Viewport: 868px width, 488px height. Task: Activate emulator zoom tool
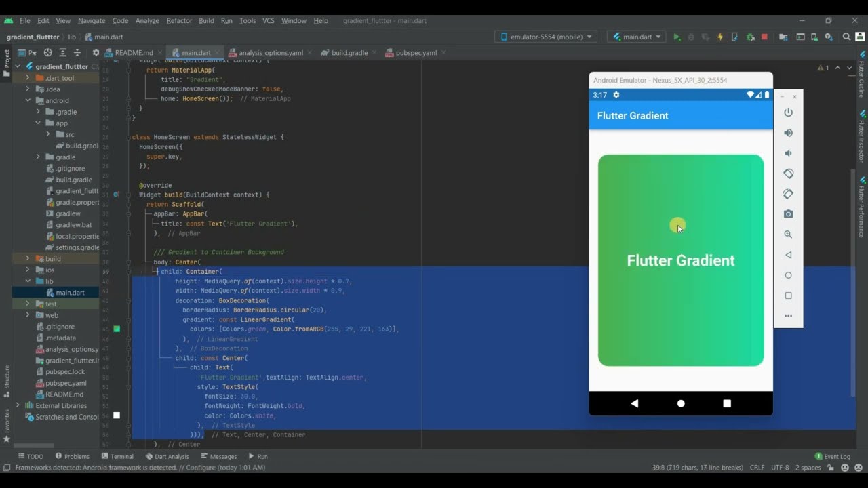(x=788, y=235)
